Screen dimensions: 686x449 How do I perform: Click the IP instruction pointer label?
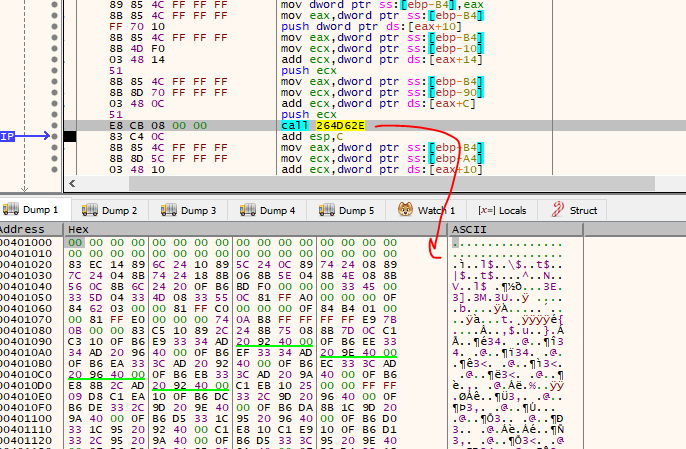coord(7,137)
